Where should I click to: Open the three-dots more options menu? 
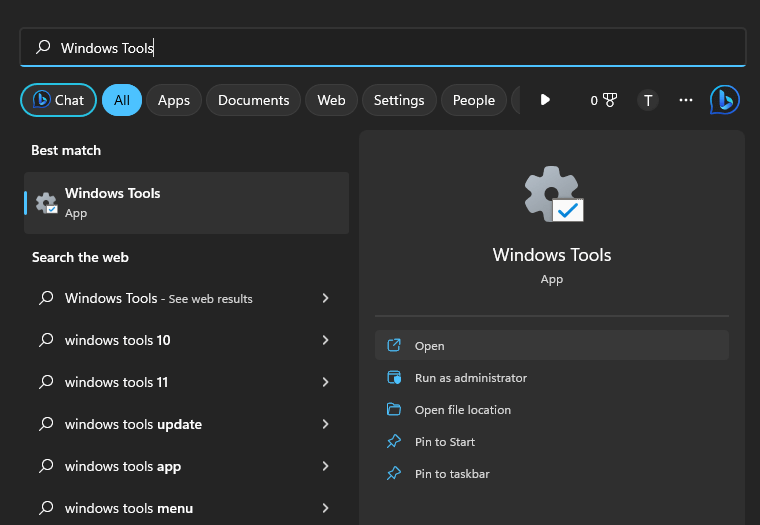[686, 100]
